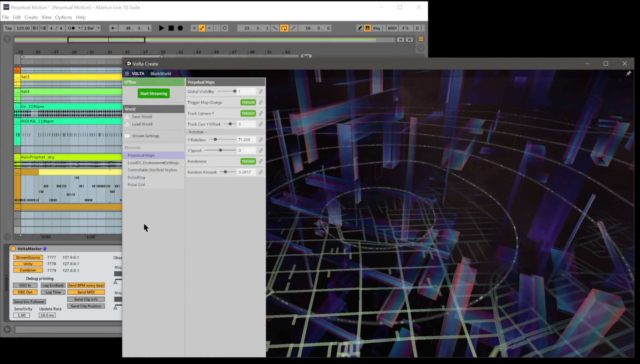Image resolution: width=640 pixels, height=364 pixels.
Task: Click the pin icon in Volta viewport
Action: tap(628, 73)
